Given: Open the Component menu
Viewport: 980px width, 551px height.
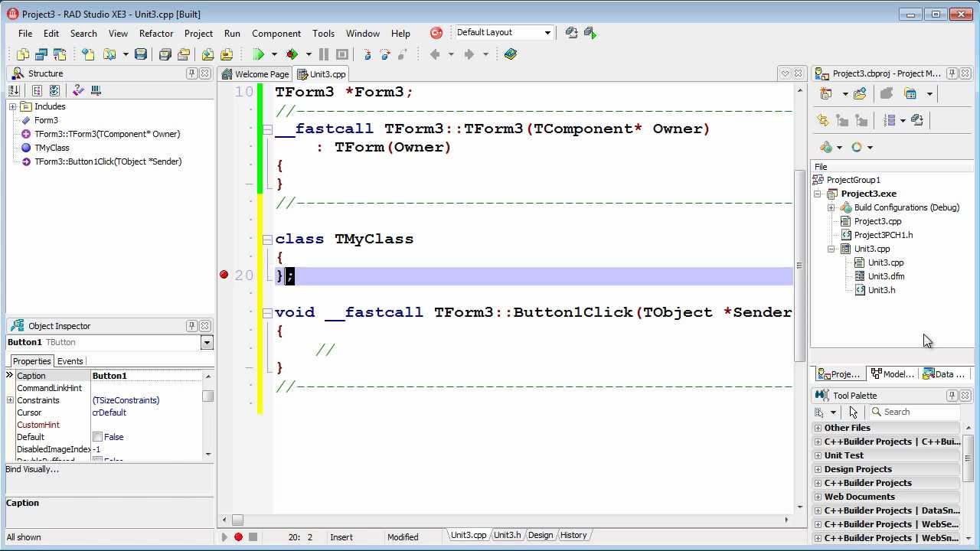Looking at the screenshot, I should point(276,33).
